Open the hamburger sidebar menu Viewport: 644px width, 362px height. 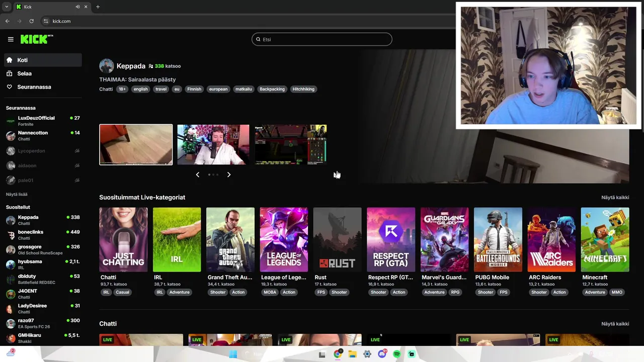[11, 39]
